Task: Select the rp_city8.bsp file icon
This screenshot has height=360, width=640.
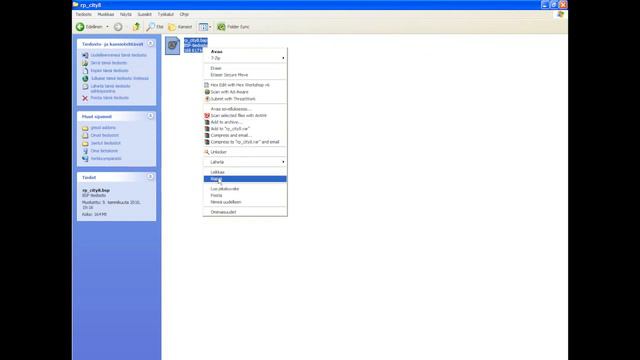Action: 172,45
